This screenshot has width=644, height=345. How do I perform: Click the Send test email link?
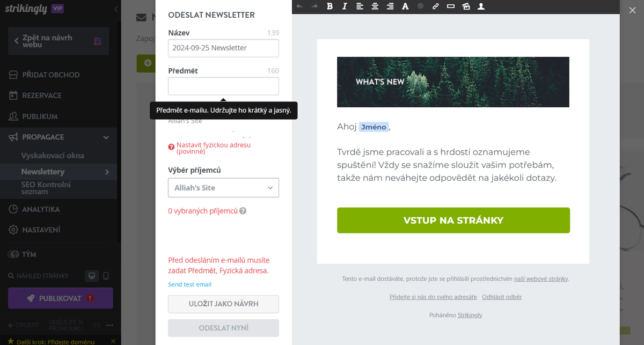point(189,284)
